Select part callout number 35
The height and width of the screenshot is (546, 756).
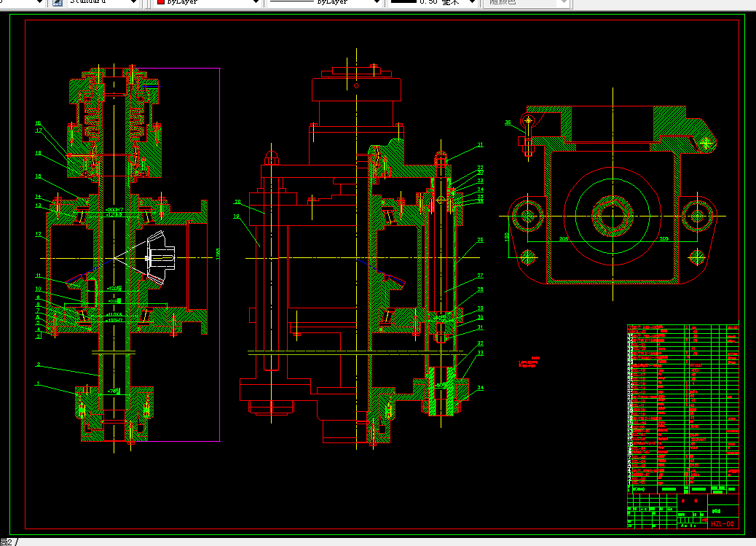(508, 122)
